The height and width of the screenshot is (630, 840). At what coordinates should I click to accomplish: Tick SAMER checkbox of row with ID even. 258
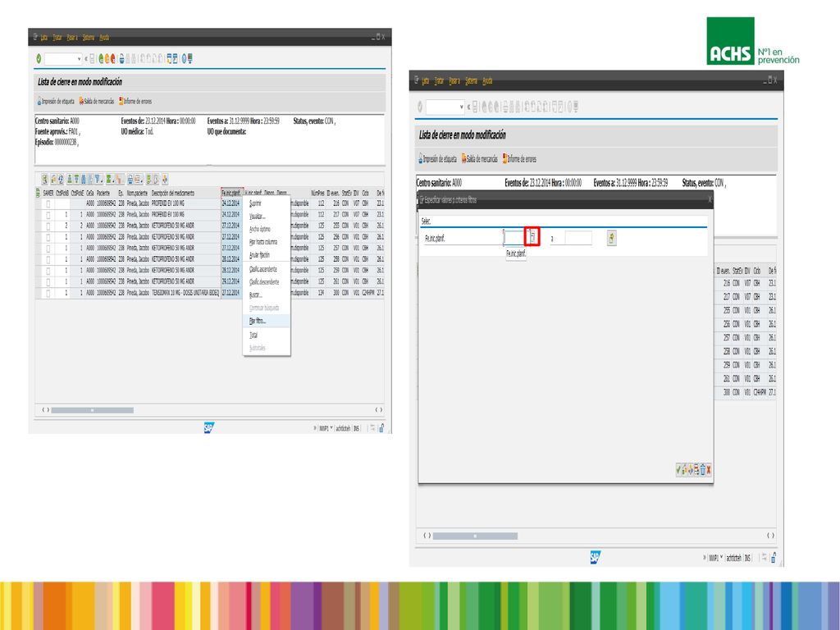(48, 260)
